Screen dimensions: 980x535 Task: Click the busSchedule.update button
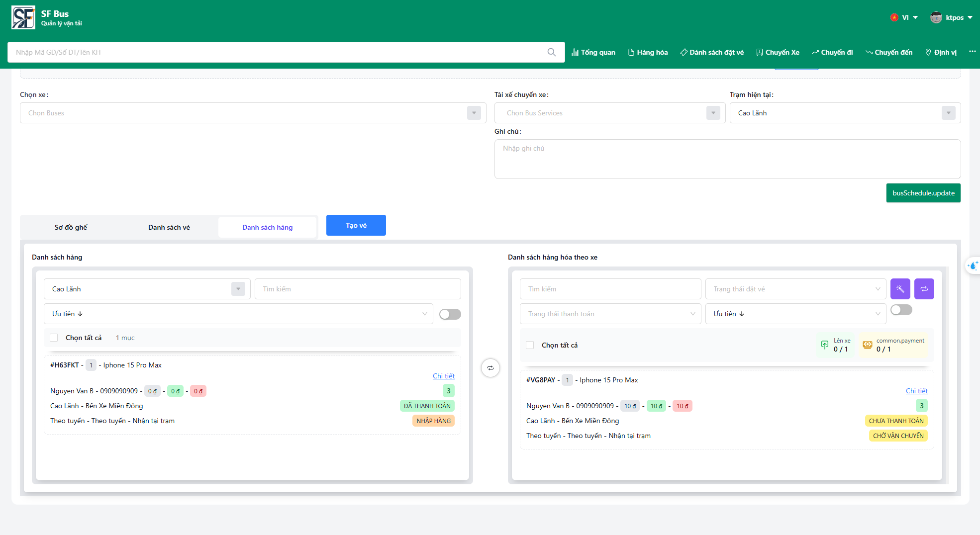pyautogui.click(x=923, y=193)
